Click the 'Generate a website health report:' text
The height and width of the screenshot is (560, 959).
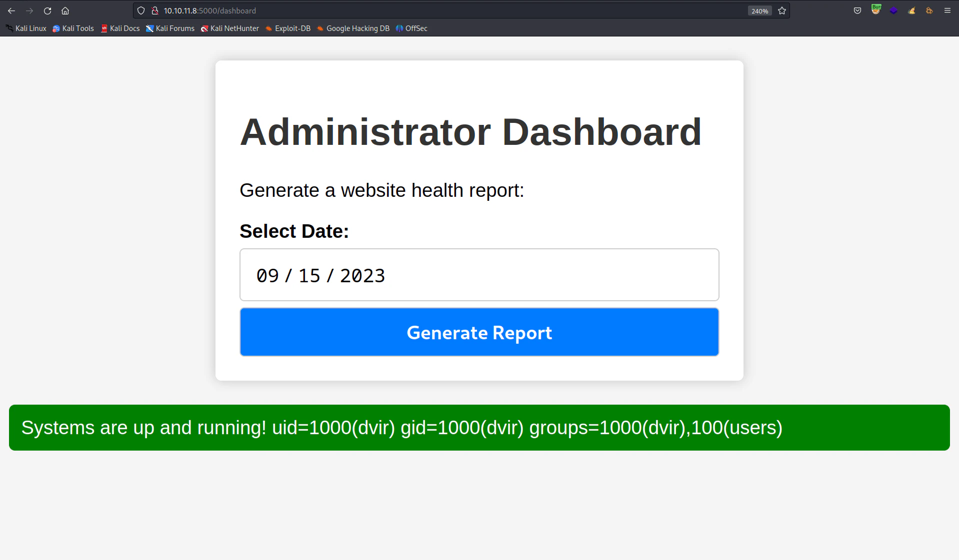click(382, 190)
